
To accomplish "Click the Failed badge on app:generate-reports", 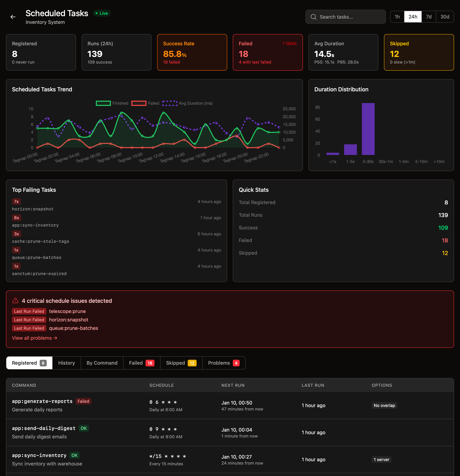I will click(83, 401).
